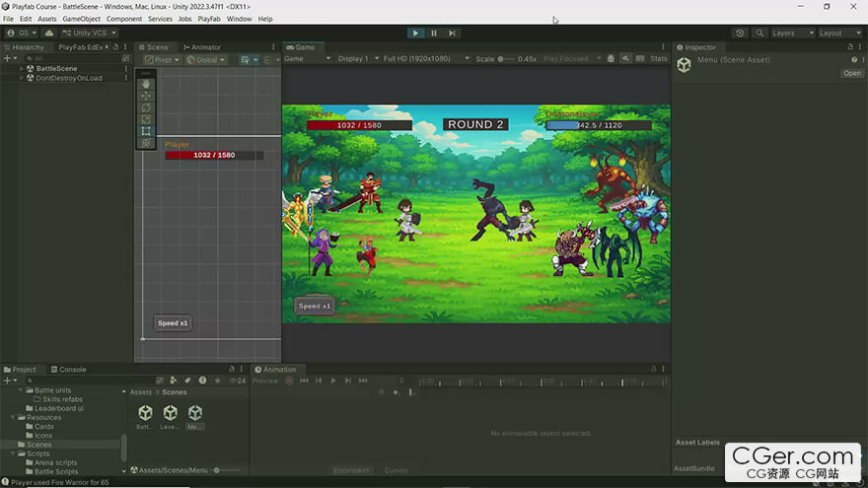Open the Unity Cloud icon
Screen dimensions: 868x488
[49, 34]
